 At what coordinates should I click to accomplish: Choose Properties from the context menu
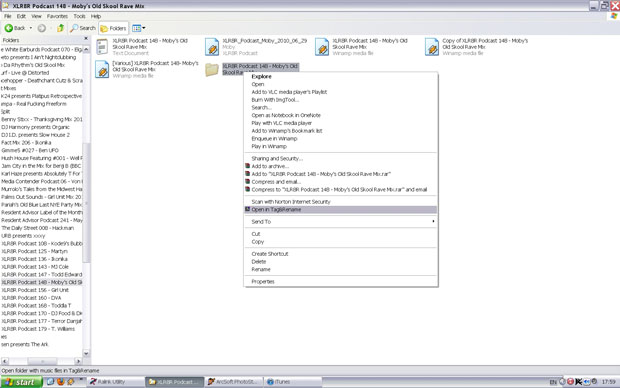[x=341, y=282]
